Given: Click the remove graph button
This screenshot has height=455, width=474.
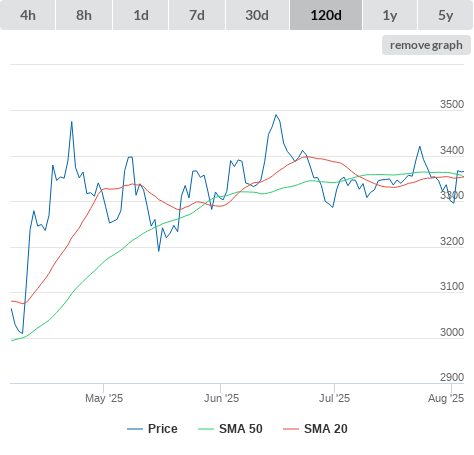Looking at the screenshot, I should (426, 45).
